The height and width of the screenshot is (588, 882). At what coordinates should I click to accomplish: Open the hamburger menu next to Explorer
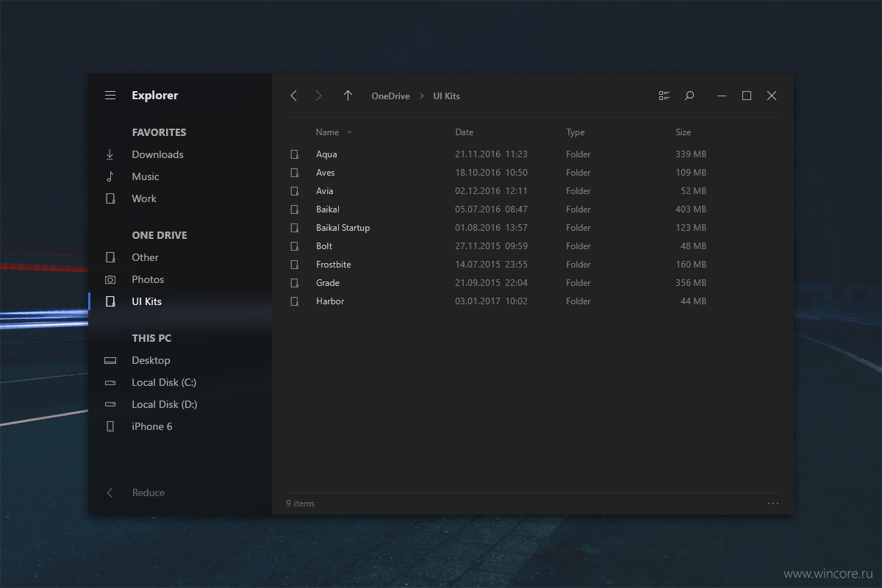pos(110,96)
